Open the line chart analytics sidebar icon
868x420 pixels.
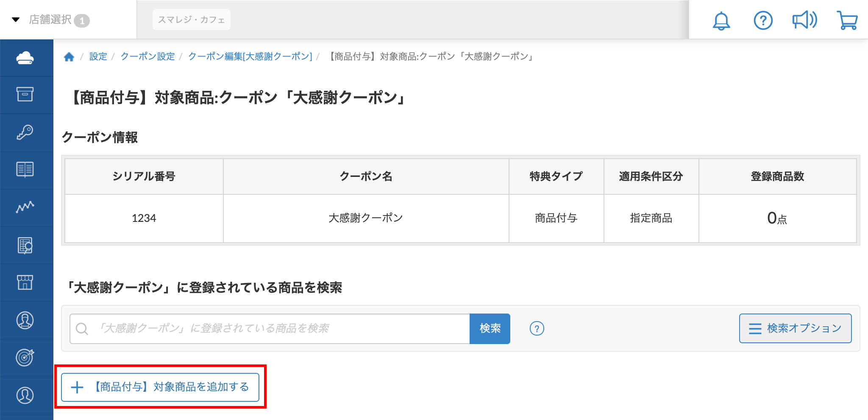tap(25, 207)
